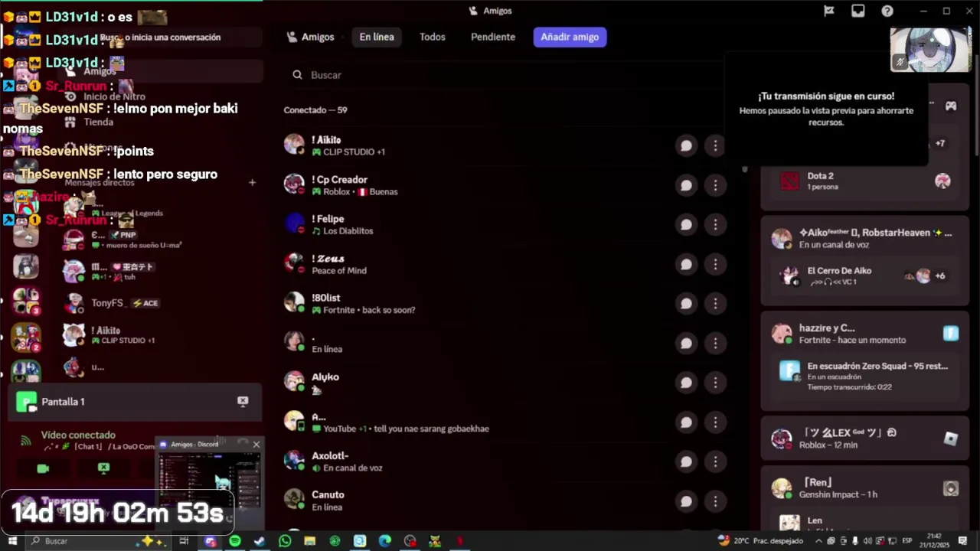The width and height of the screenshot is (980, 551).
Task: Open Task View in taskbar
Action: coord(184,541)
